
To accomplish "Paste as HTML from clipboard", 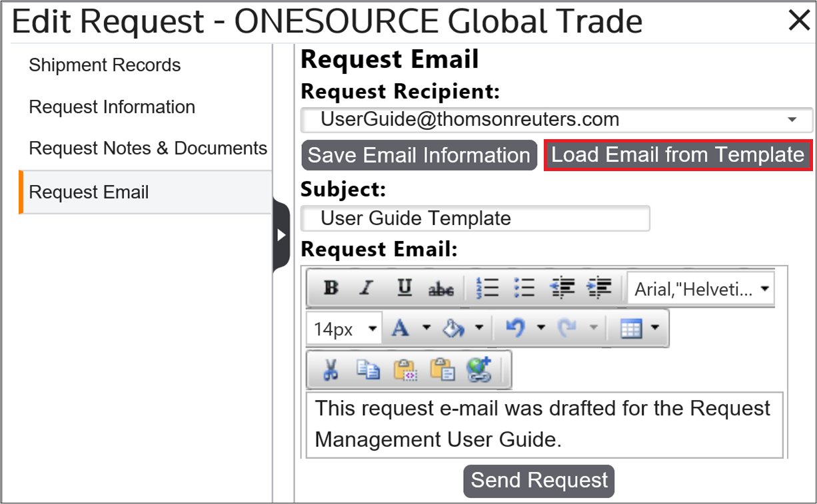I will point(405,370).
